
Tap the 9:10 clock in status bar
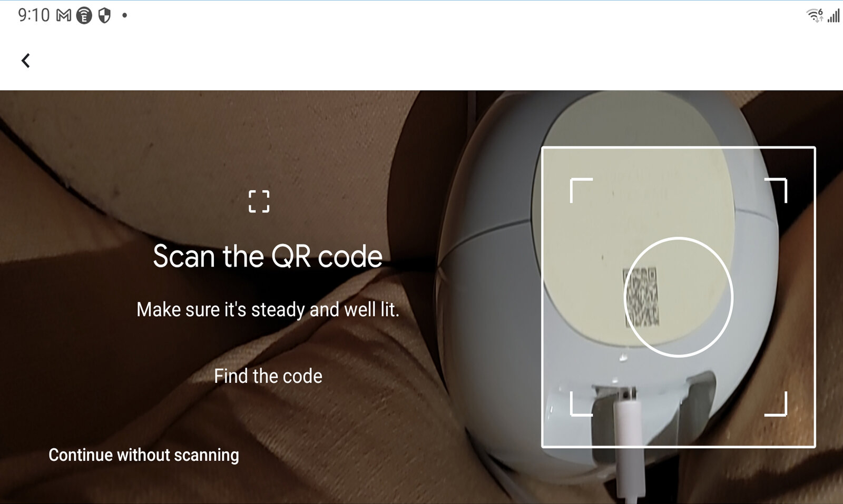[x=34, y=15]
